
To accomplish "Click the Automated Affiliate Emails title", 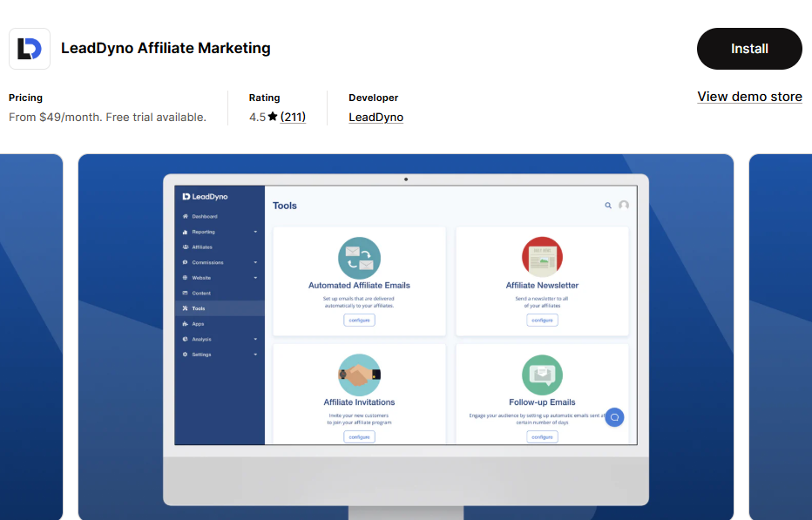I will tap(360, 286).
